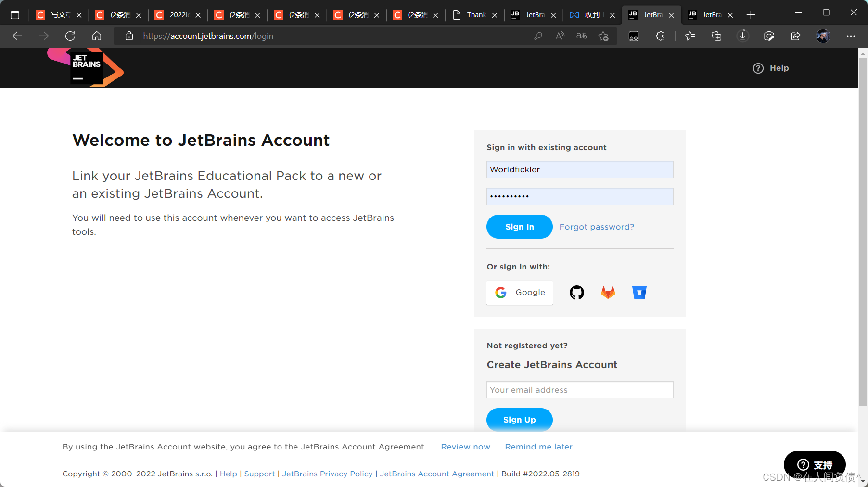
Task: Open the footer Help link
Action: 229,474
